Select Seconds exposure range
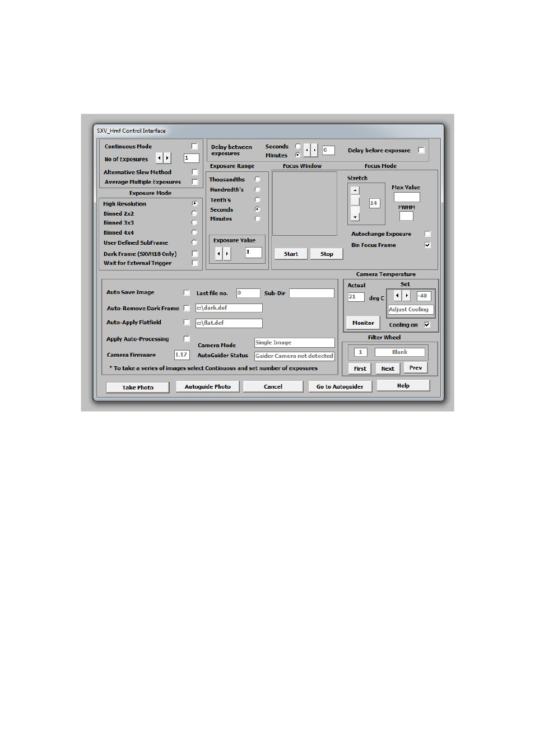This screenshot has width=535, height=756. coord(258,209)
